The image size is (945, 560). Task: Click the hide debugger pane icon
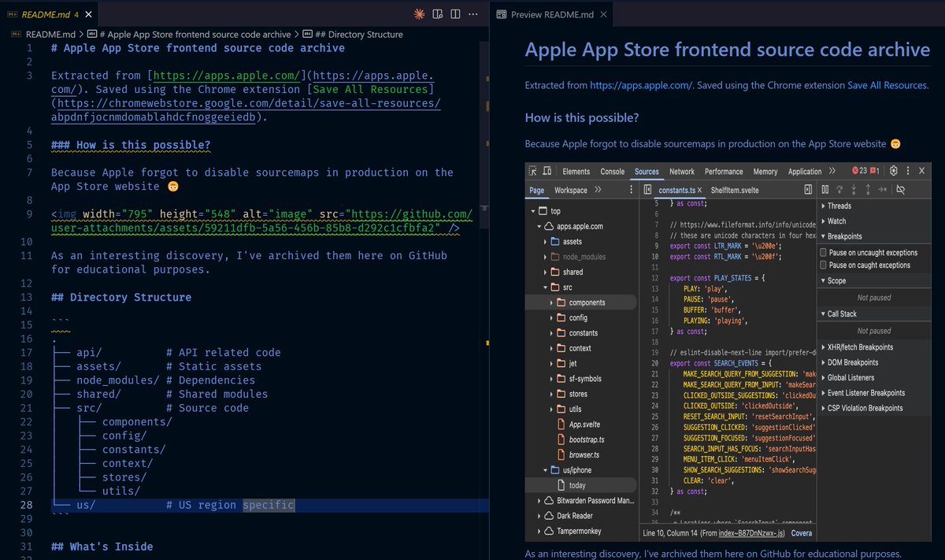808,190
